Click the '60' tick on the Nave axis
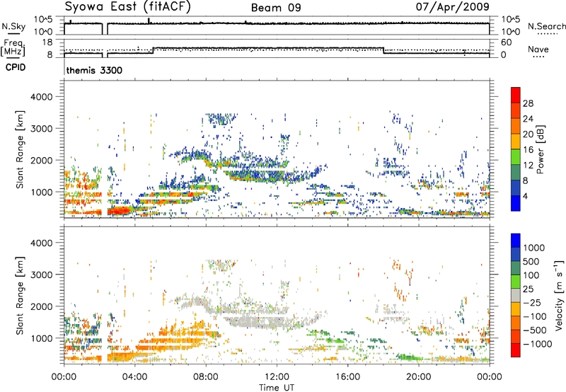Screen dimensions: 566x392 507,42
